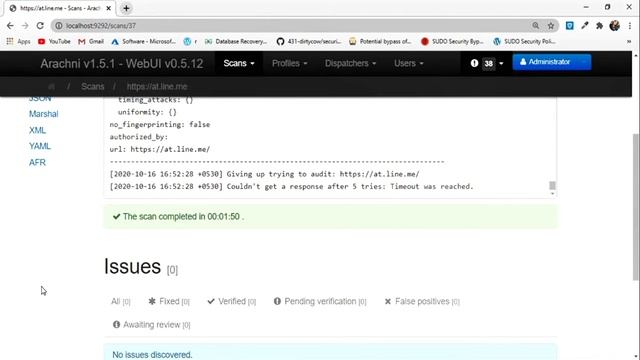Open the Gmail bookmark
The image size is (640, 360).
click(x=91, y=41)
